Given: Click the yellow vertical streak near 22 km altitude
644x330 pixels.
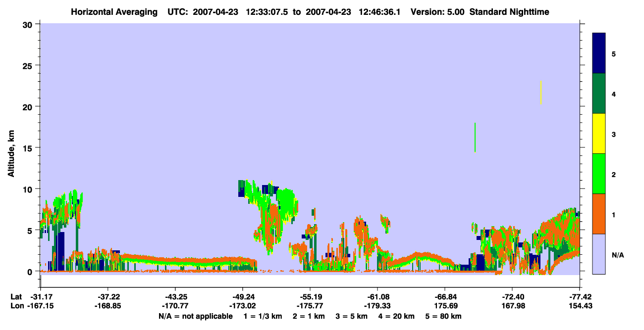Looking at the screenshot, I should (541, 93).
